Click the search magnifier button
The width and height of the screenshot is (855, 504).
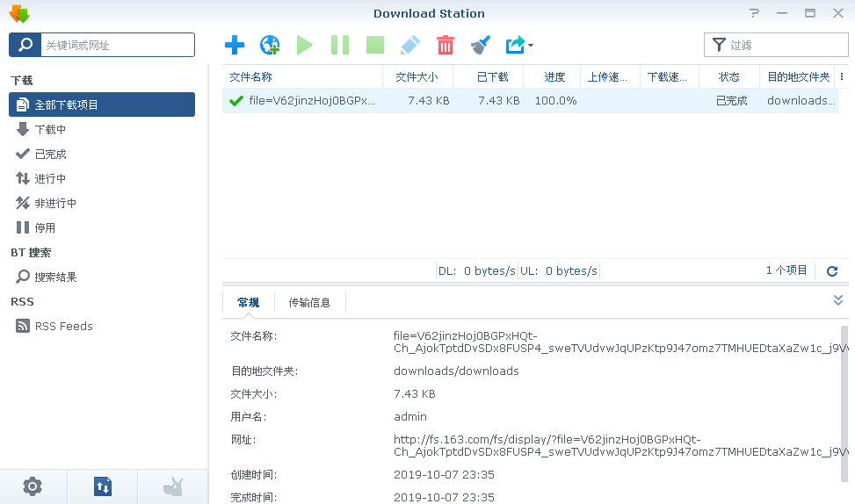(25, 45)
